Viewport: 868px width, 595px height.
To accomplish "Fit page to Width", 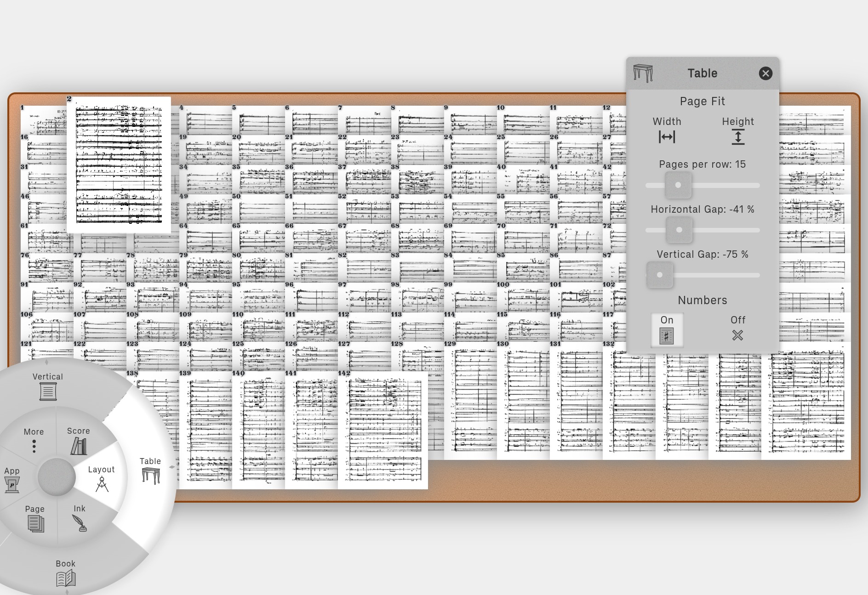I will click(x=667, y=137).
